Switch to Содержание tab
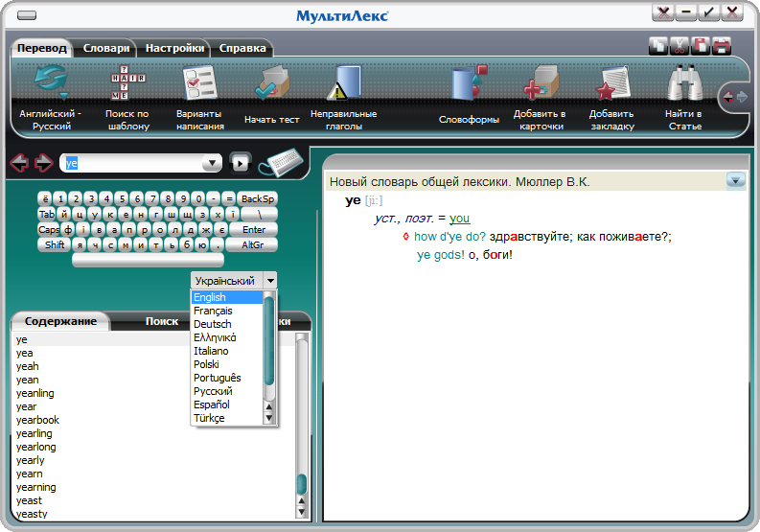 pyautogui.click(x=60, y=321)
